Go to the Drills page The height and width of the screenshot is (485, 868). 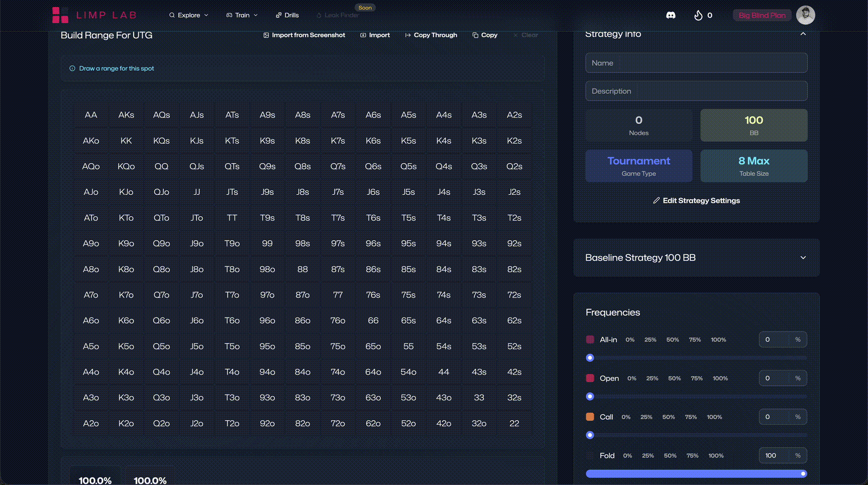point(287,15)
